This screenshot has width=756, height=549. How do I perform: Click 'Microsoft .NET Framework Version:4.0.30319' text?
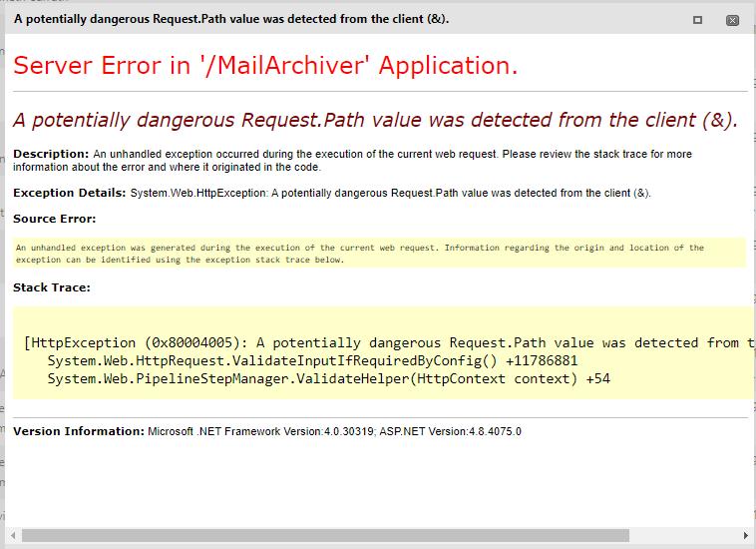260,431
